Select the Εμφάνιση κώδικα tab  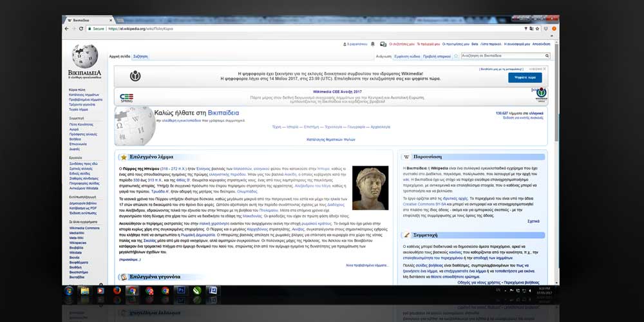[408, 57]
